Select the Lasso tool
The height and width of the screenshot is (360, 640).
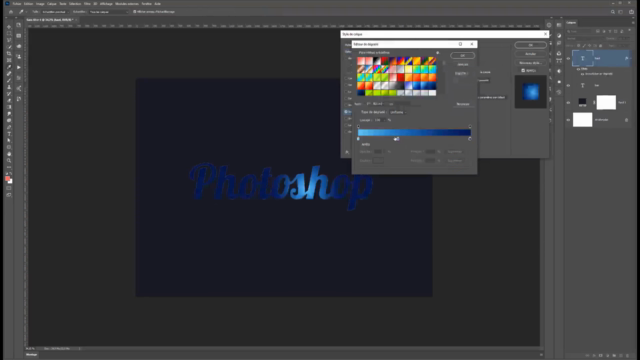(9, 40)
